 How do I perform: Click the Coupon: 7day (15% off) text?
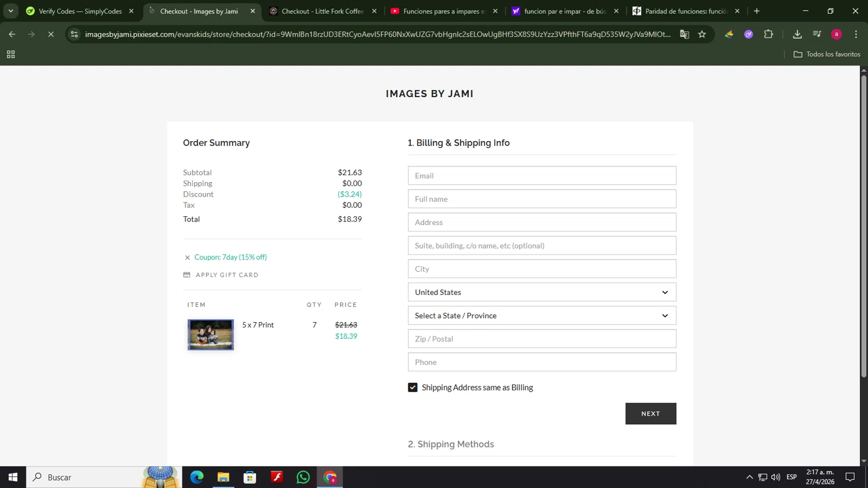point(230,257)
